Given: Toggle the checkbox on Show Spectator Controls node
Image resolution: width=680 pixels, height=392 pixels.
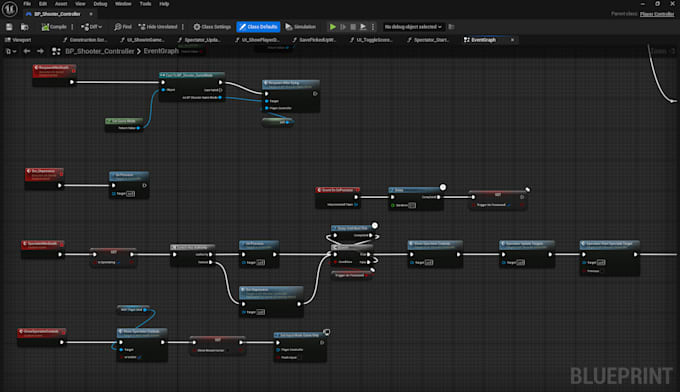Looking at the screenshot, I should (139, 357).
